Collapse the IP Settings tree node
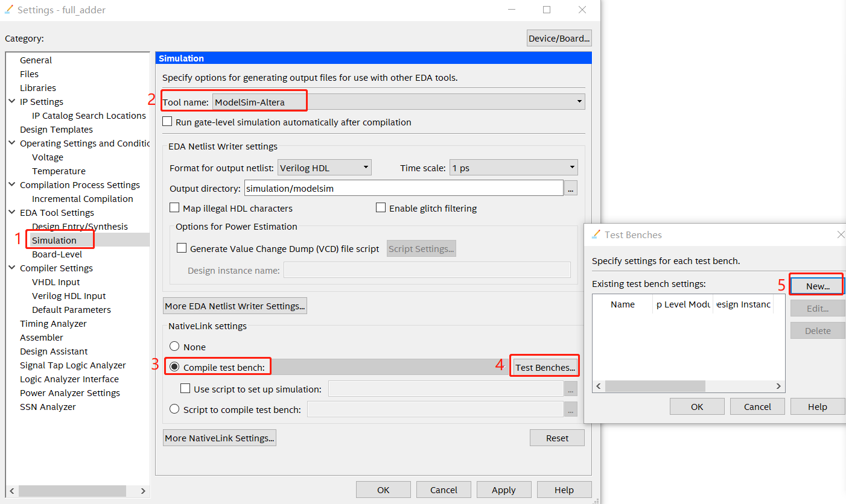 12,101
